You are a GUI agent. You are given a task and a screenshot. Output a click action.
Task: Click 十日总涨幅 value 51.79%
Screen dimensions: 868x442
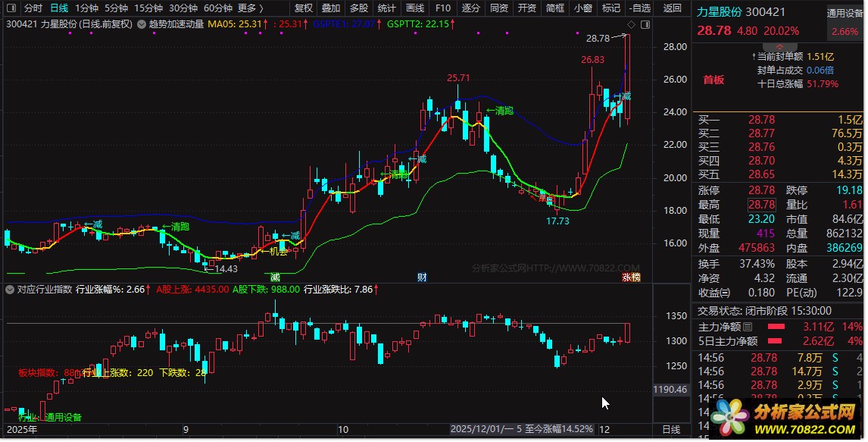(823, 83)
